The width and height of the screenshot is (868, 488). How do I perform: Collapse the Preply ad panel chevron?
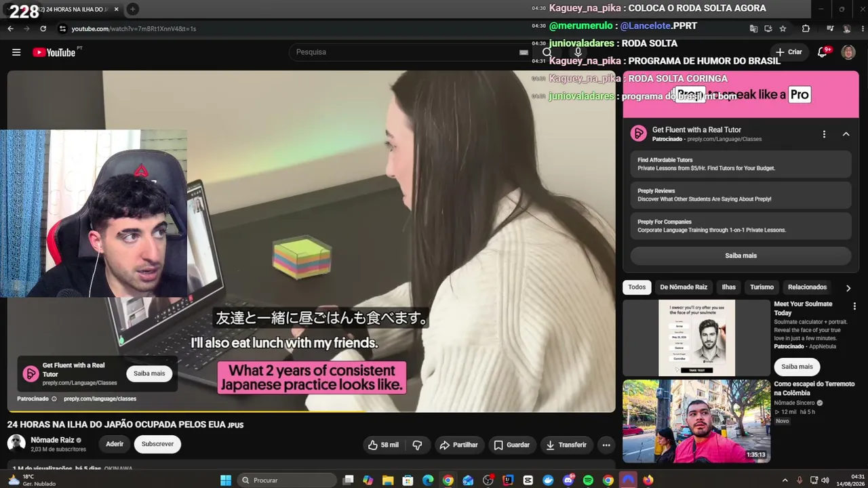[846, 134]
